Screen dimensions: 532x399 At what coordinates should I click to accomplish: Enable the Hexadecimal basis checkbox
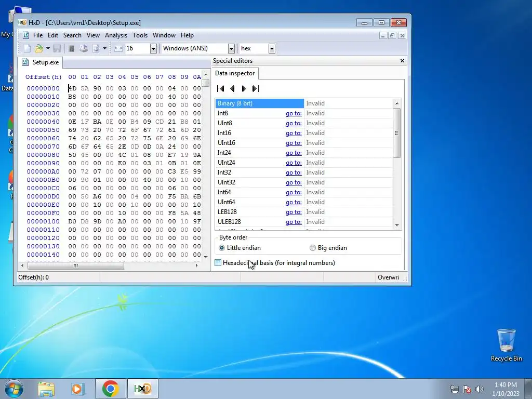pyautogui.click(x=218, y=263)
